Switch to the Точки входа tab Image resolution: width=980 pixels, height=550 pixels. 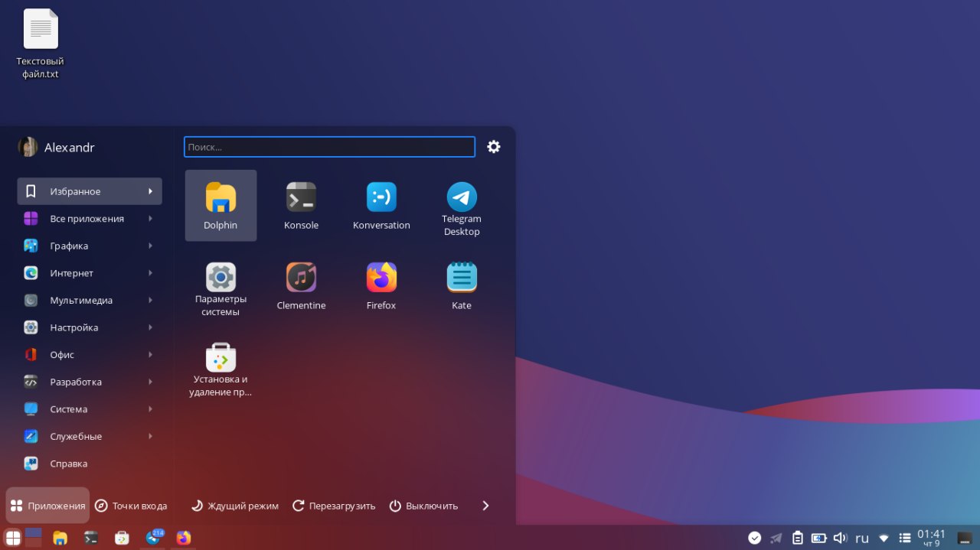[x=131, y=506]
